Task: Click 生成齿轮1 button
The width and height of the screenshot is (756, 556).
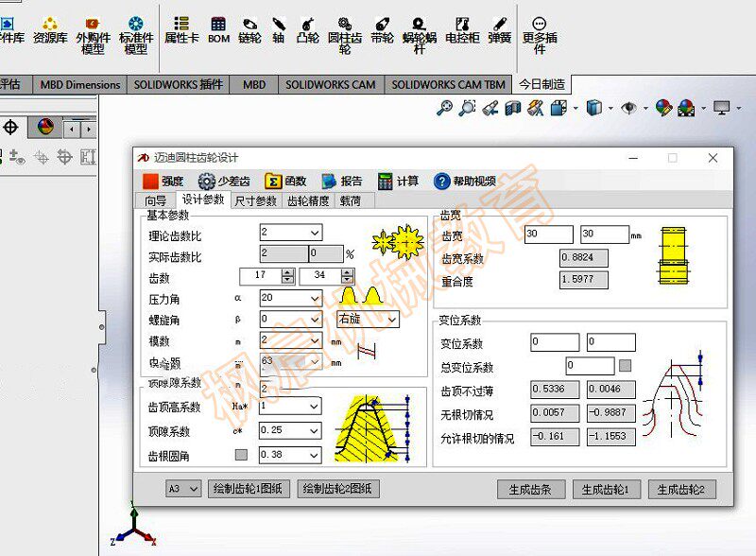Action: click(606, 490)
